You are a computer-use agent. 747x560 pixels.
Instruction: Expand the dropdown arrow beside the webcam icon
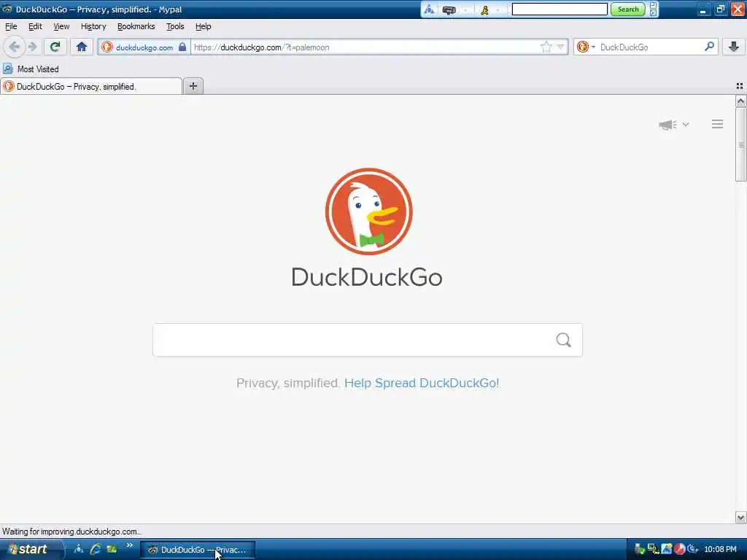[x=465, y=10]
